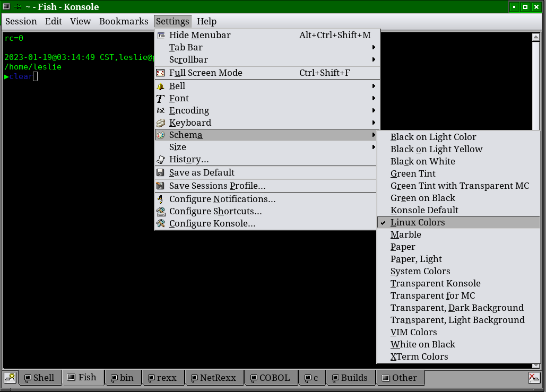Expand the Size submenu
The height and width of the screenshot is (392, 546).
pyautogui.click(x=267, y=147)
